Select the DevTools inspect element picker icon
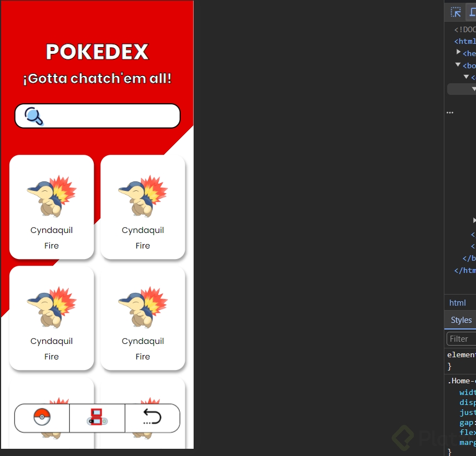The image size is (476, 456). point(455,12)
